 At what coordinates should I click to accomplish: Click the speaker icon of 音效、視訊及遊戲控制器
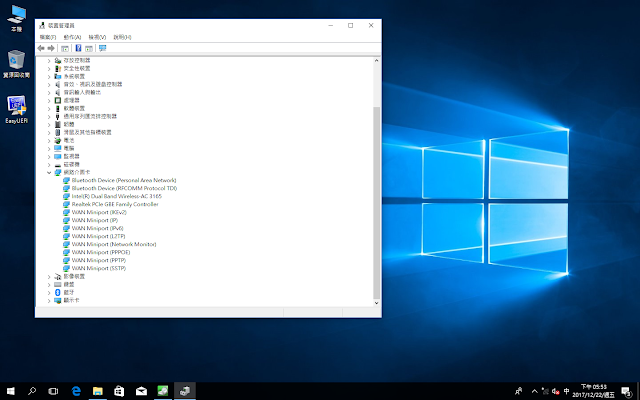pos(58,84)
